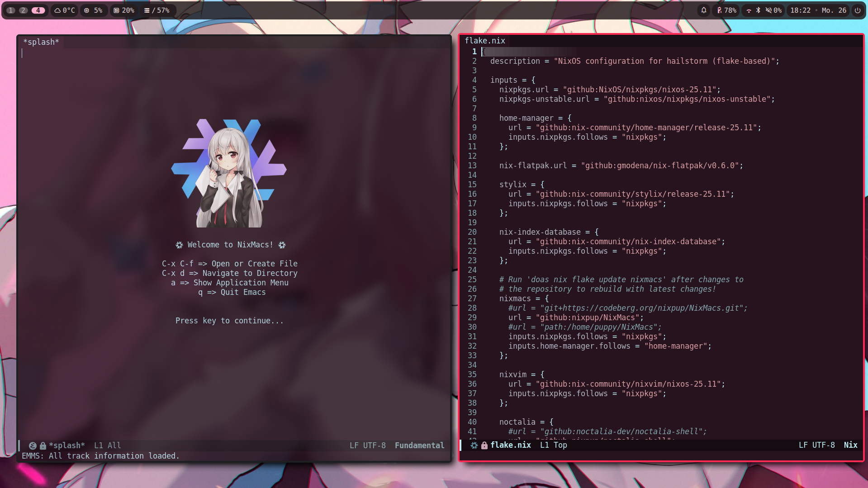Click 'inputs.home-manager.follows' line 32
This screenshot has height=488, width=868.
(610, 346)
